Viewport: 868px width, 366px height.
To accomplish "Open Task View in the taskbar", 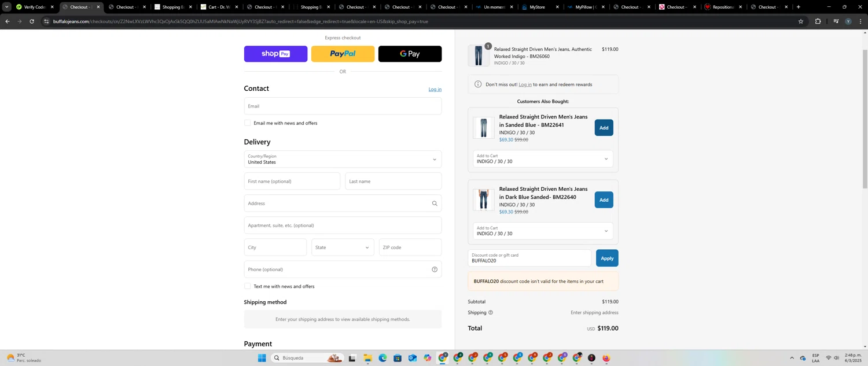I will [x=352, y=358].
